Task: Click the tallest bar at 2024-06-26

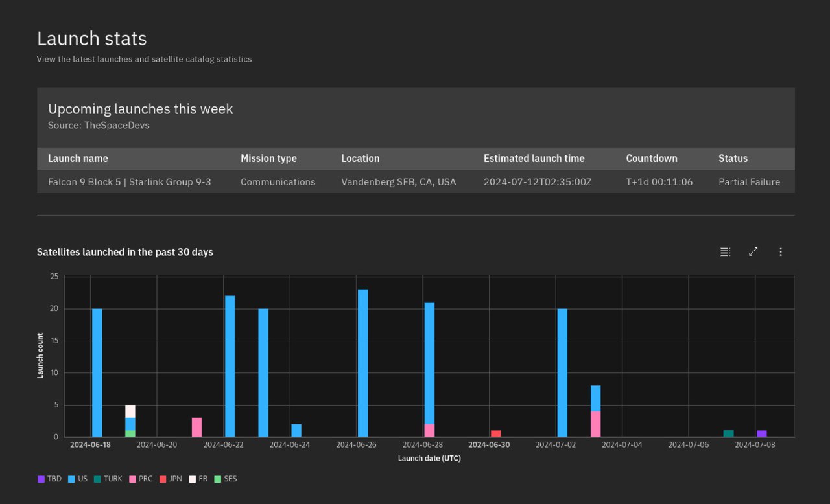Action: [x=362, y=363]
